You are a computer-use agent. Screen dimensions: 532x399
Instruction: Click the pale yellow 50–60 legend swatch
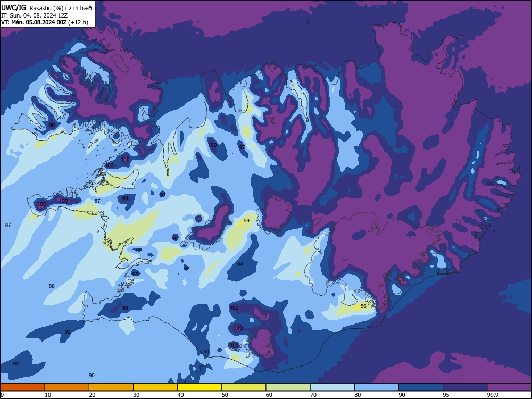pyautogui.click(x=244, y=387)
